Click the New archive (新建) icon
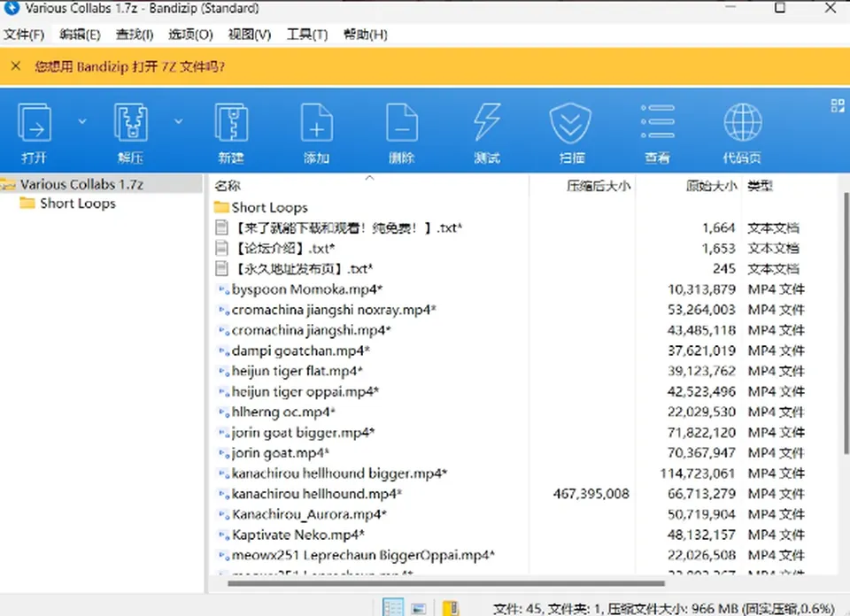The height and width of the screenshot is (616, 850). coord(231,132)
